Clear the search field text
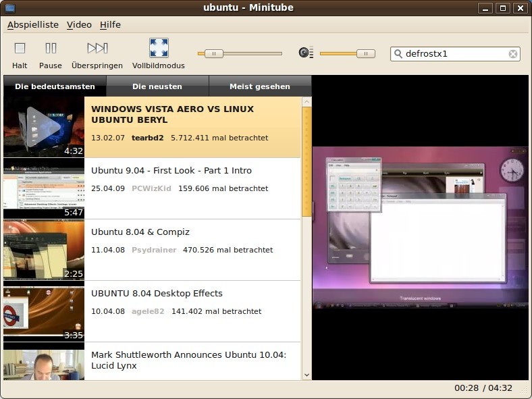This screenshot has height=399, width=532. pos(513,54)
